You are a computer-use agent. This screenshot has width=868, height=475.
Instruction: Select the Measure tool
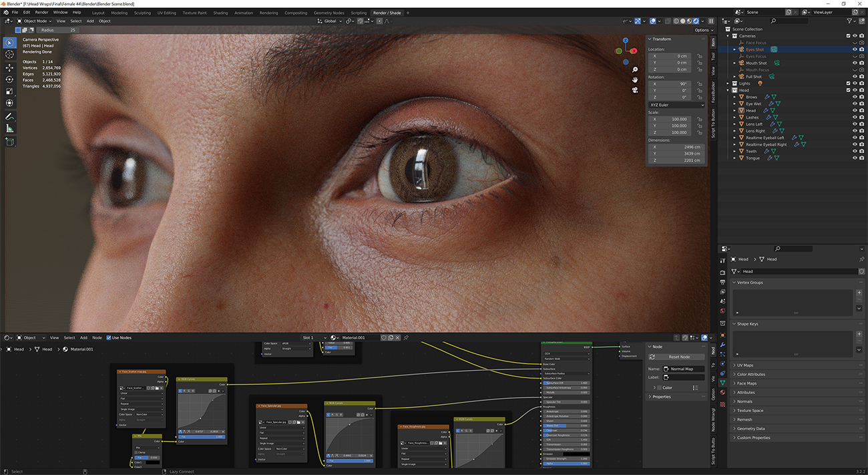[x=9, y=128]
